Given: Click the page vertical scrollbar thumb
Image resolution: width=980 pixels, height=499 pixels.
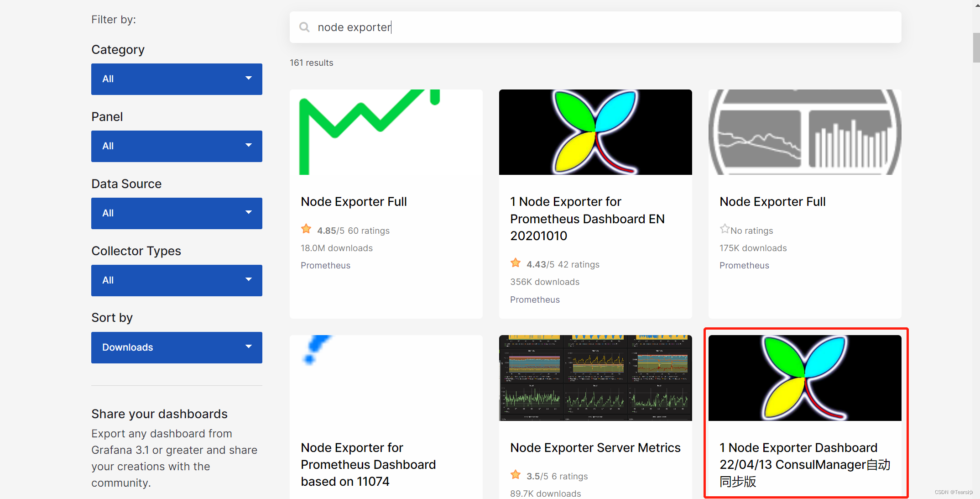Looking at the screenshot, I should coord(976,47).
